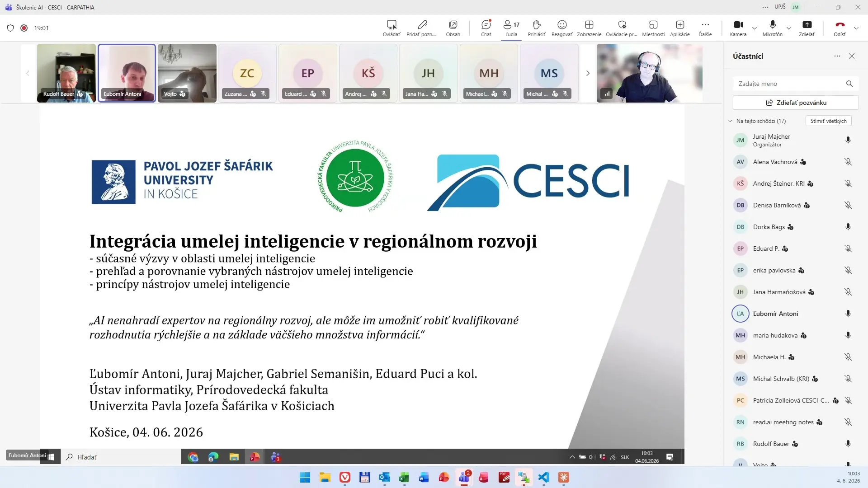868x488 pixels.
Task: Toggle the Kamera camera
Action: (738, 28)
